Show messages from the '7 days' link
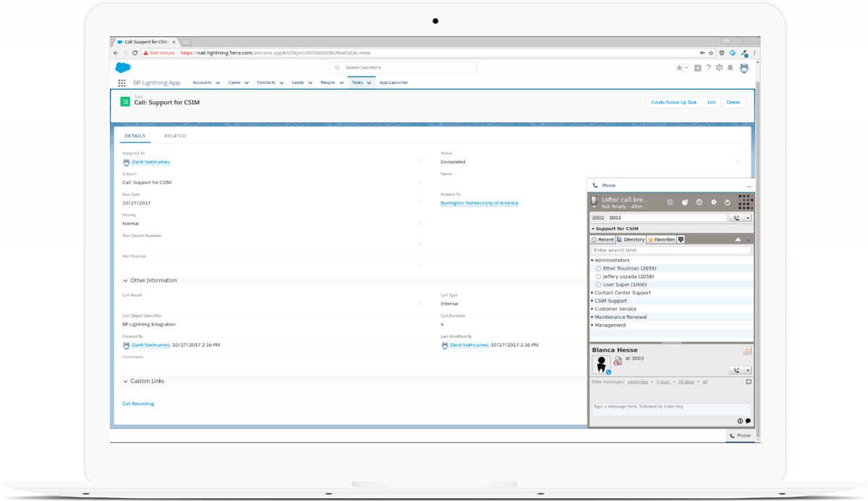Viewport: 868px width, 501px height. coord(663,382)
